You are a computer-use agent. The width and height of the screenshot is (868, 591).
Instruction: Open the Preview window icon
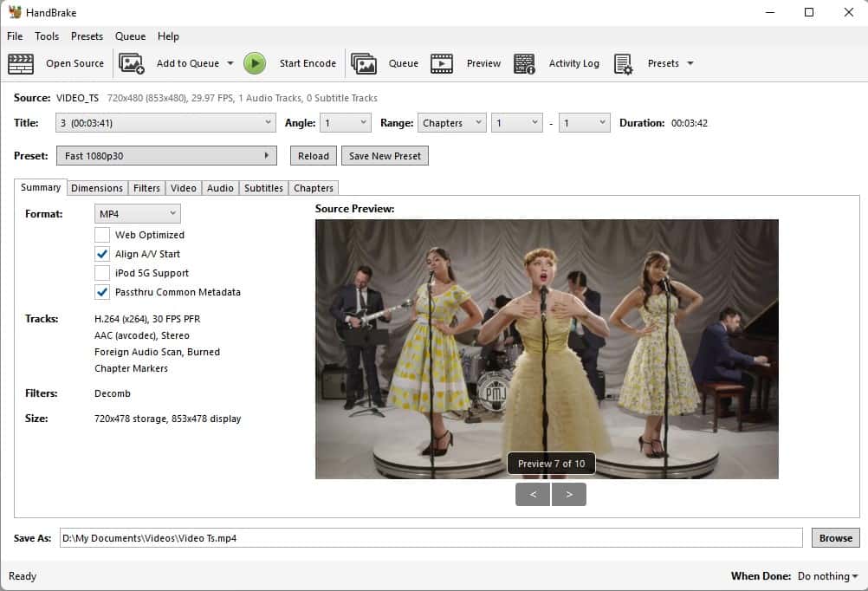click(442, 62)
